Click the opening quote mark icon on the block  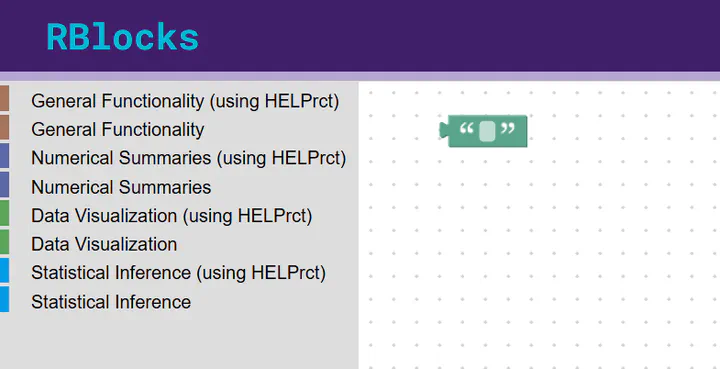click(x=467, y=129)
